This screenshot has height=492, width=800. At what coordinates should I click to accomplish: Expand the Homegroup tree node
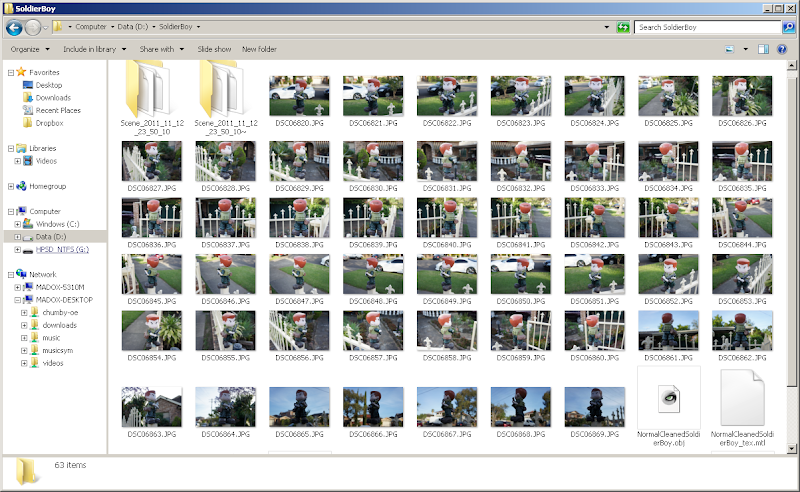click(x=11, y=186)
